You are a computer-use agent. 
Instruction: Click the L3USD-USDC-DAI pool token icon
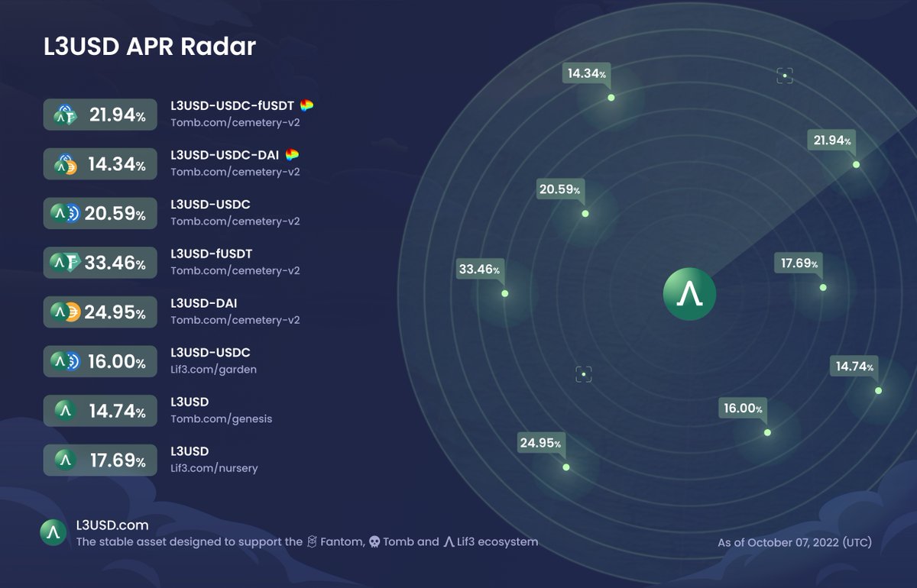pos(64,164)
